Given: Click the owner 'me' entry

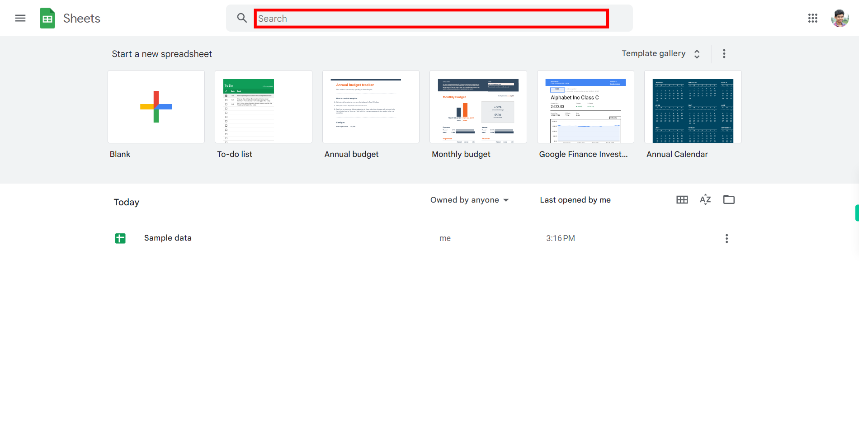Looking at the screenshot, I should [x=445, y=238].
